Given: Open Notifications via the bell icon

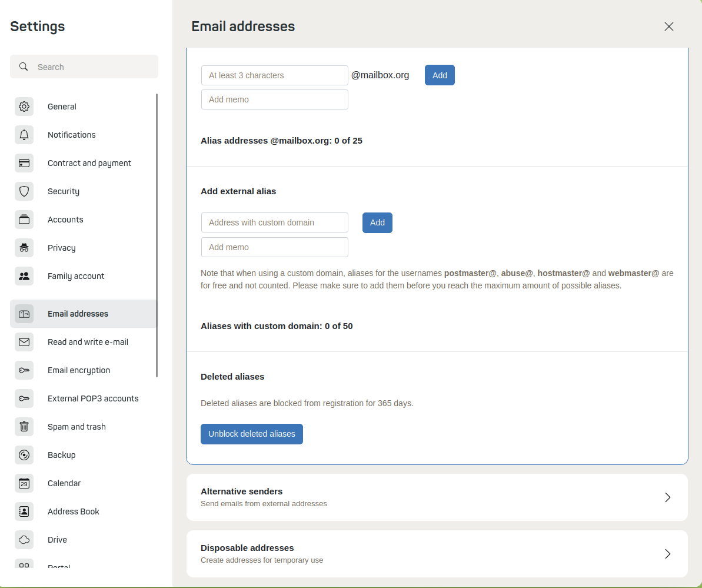Looking at the screenshot, I should 24,135.
